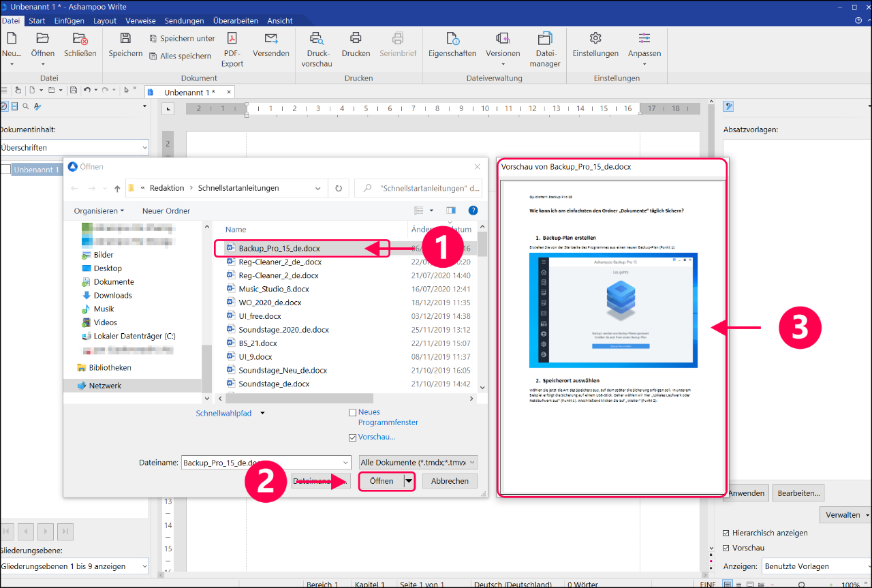
Task: Click the Anwenden button in right panel
Action: pos(747,493)
